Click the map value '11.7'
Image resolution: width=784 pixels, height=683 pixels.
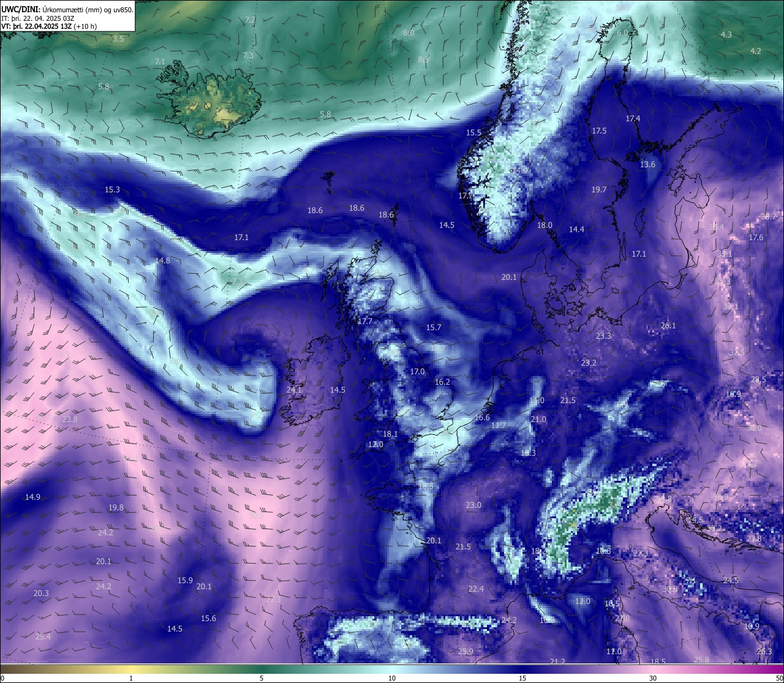click(499, 425)
